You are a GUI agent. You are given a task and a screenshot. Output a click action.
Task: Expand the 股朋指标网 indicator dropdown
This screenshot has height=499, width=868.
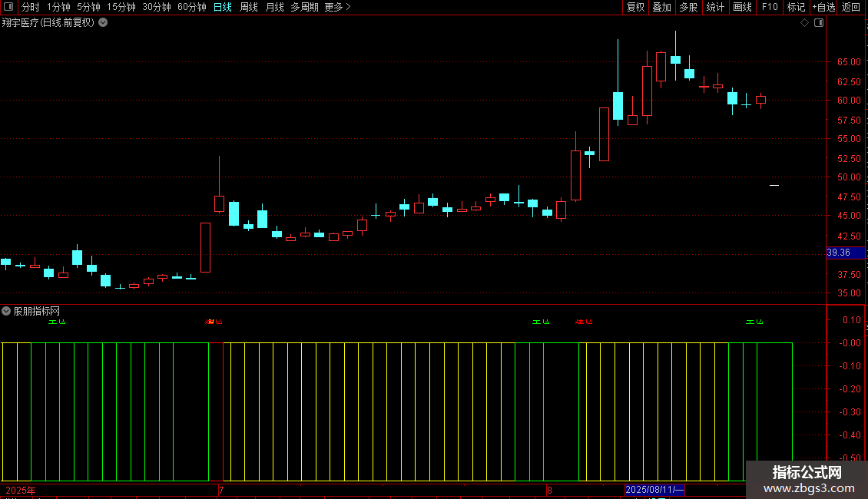[x=6, y=311]
